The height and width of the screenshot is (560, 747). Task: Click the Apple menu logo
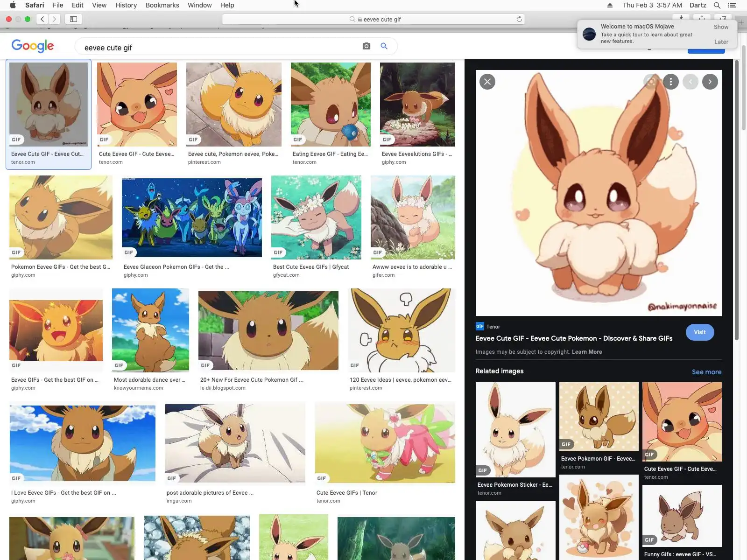point(13,5)
